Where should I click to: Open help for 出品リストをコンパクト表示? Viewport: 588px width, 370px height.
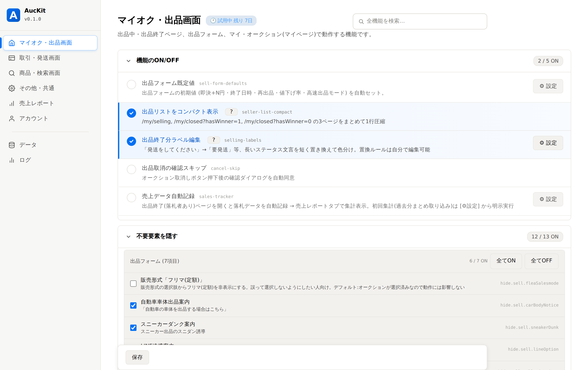tap(231, 112)
